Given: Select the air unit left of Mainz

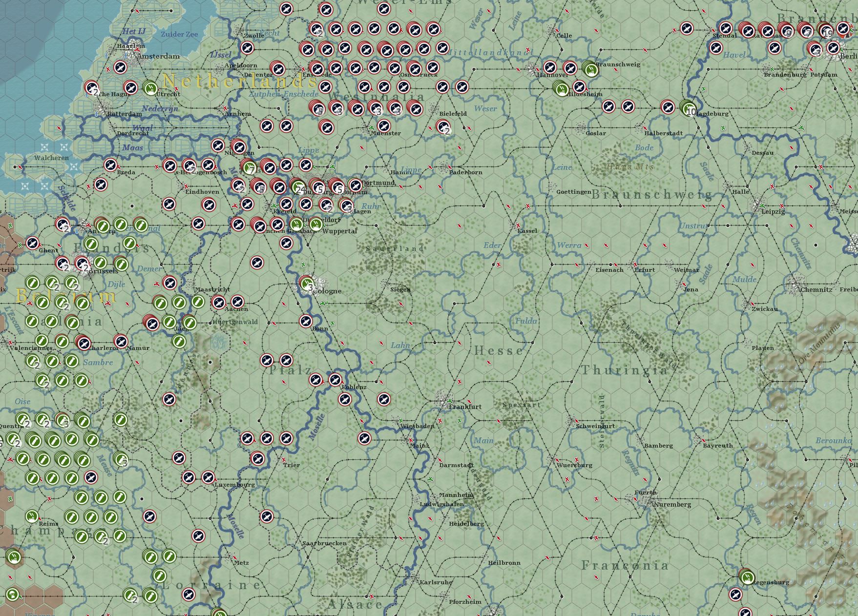Looking at the screenshot, I should (365, 438).
